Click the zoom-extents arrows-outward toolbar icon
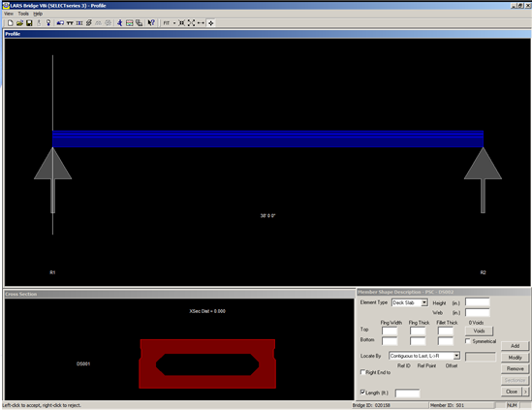Viewport: 532px width, 410px height. 191,23
